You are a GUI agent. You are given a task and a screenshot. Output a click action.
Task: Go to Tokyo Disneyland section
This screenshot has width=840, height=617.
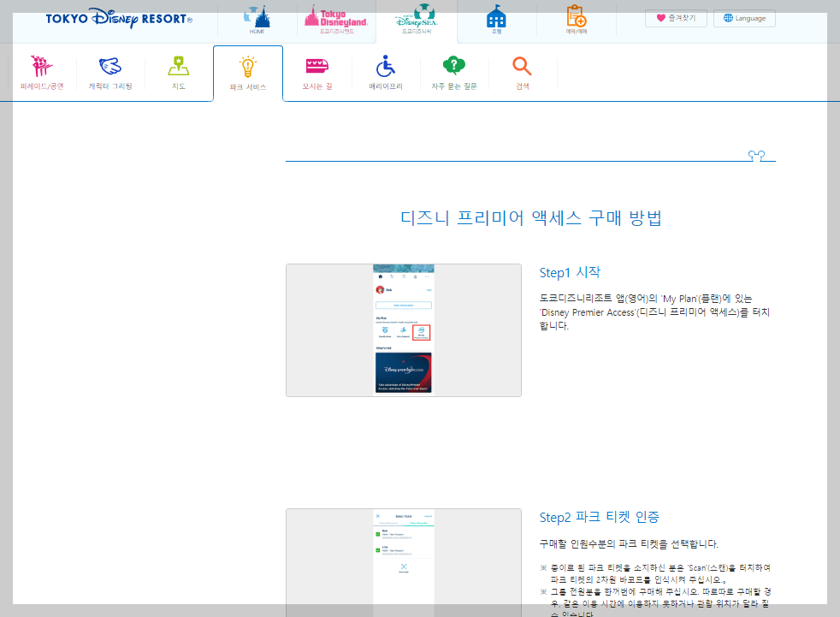pos(336,20)
